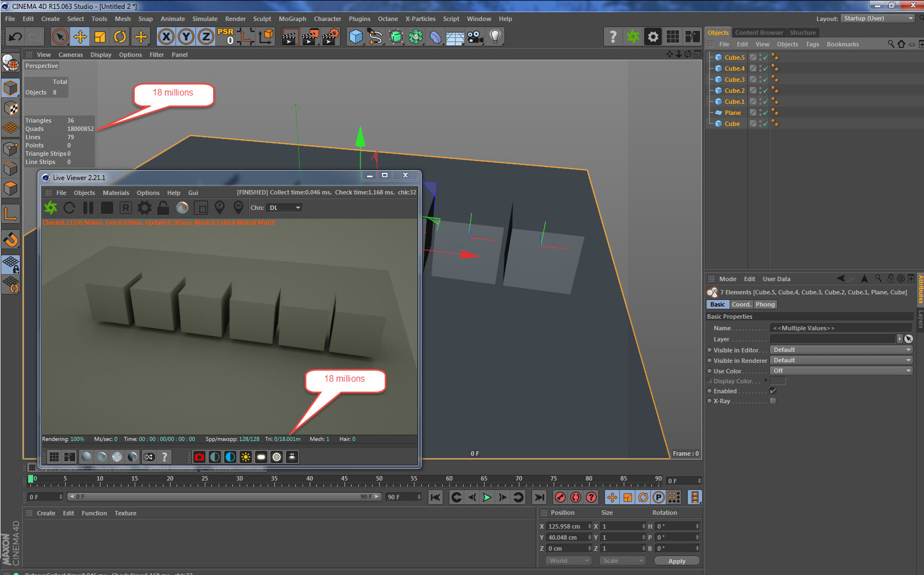Activate the Rotate tool in top toolbar
The image size is (924, 575).
coord(120,37)
